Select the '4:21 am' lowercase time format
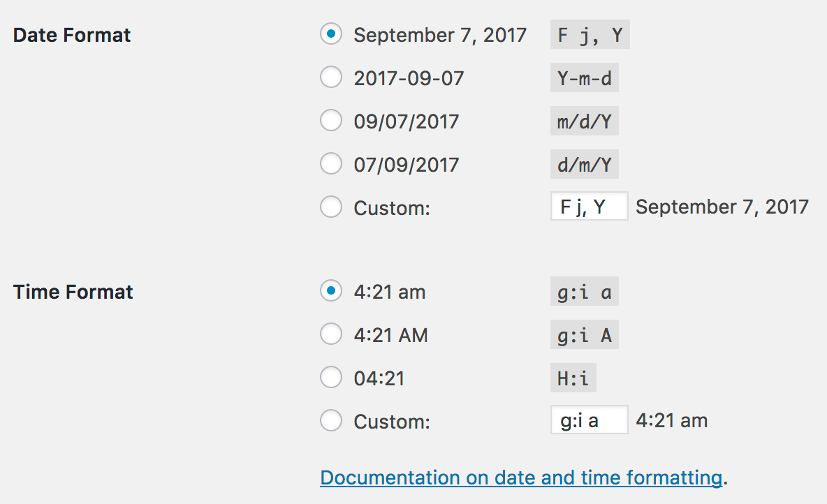 coord(331,291)
